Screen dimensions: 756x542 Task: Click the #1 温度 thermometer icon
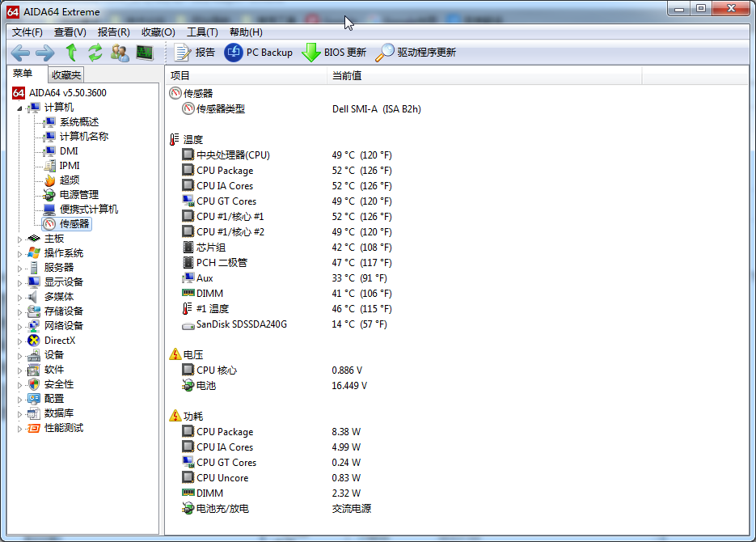point(187,308)
